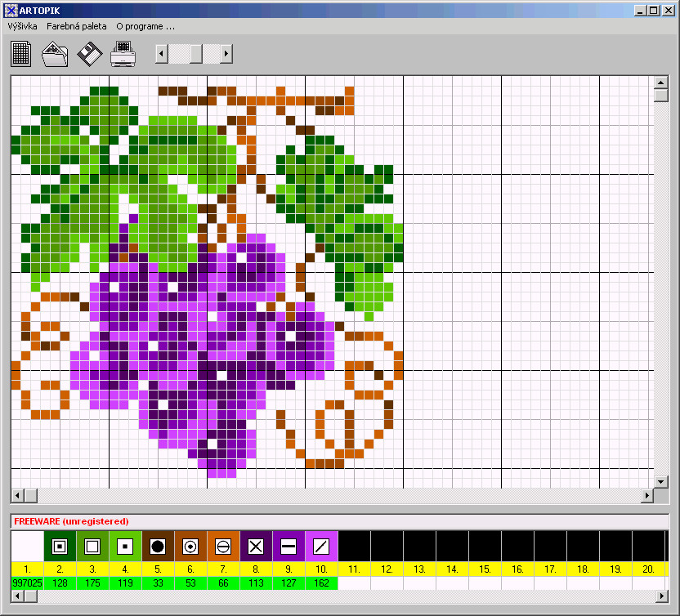680x616 pixels.
Task: Click zoom slider left arrow
Action: point(162,54)
